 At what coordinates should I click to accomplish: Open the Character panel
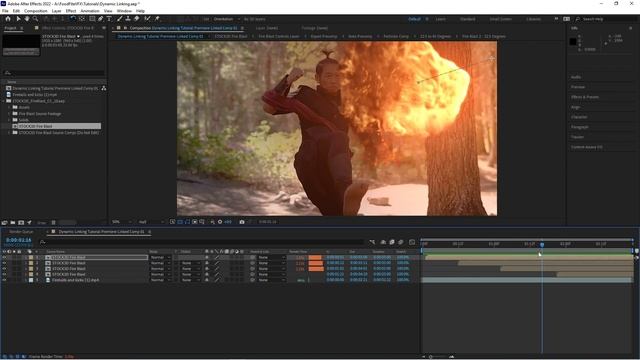point(579,117)
